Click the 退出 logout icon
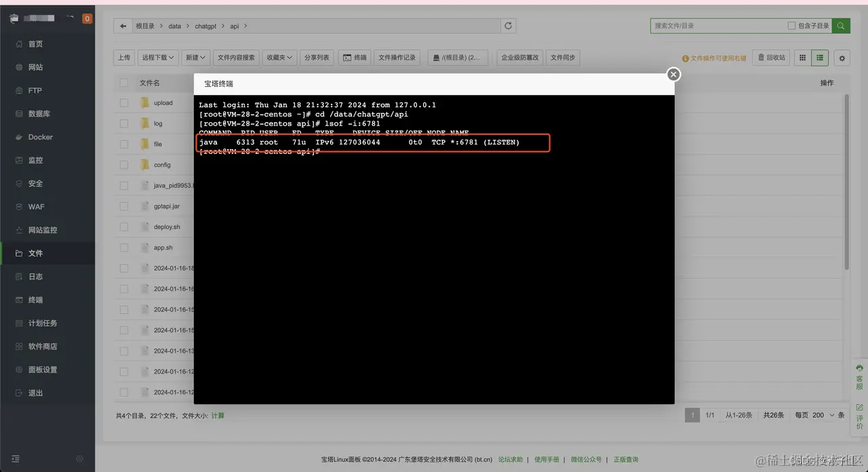 (20, 393)
